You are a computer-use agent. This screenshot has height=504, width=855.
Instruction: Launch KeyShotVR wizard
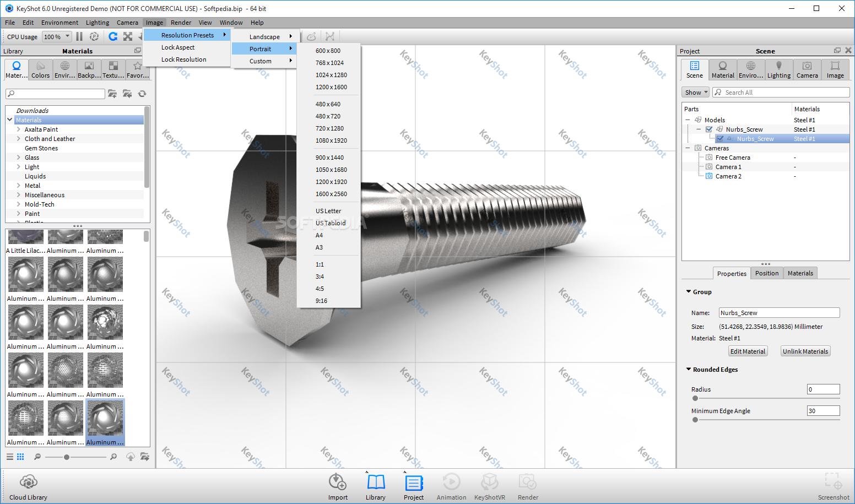point(490,487)
